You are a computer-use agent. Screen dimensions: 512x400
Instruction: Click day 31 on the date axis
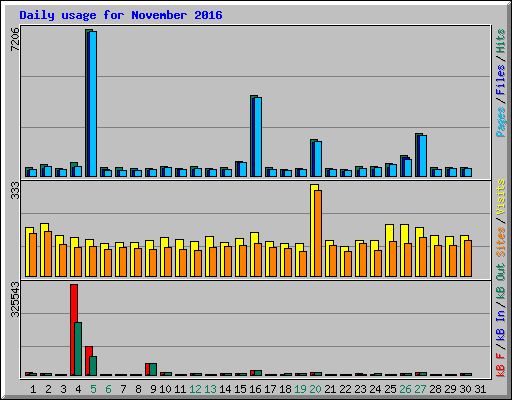click(480, 389)
